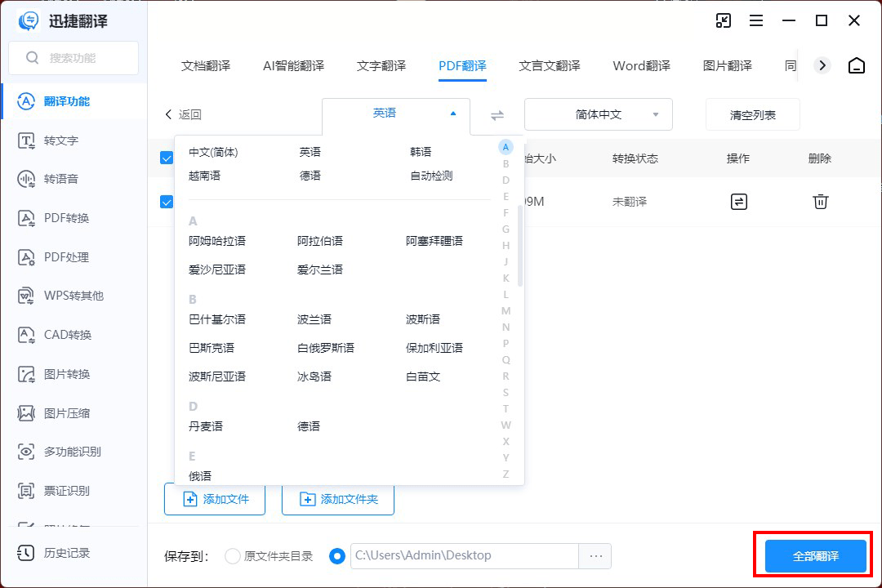Jump to letter A in language index
Image resolution: width=882 pixels, height=588 pixels.
click(506, 148)
